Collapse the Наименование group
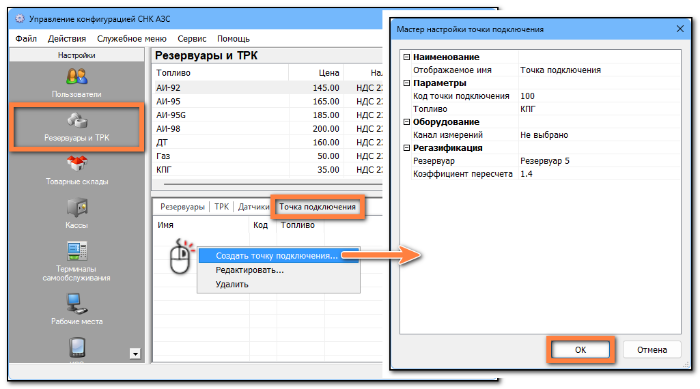Screen dimensions: 700x389 [x=406, y=57]
